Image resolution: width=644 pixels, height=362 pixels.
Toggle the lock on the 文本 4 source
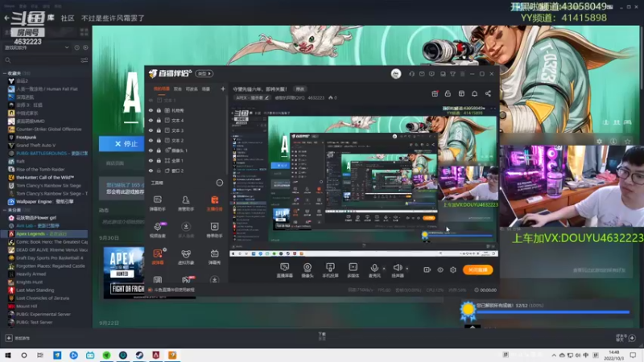click(159, 121)
